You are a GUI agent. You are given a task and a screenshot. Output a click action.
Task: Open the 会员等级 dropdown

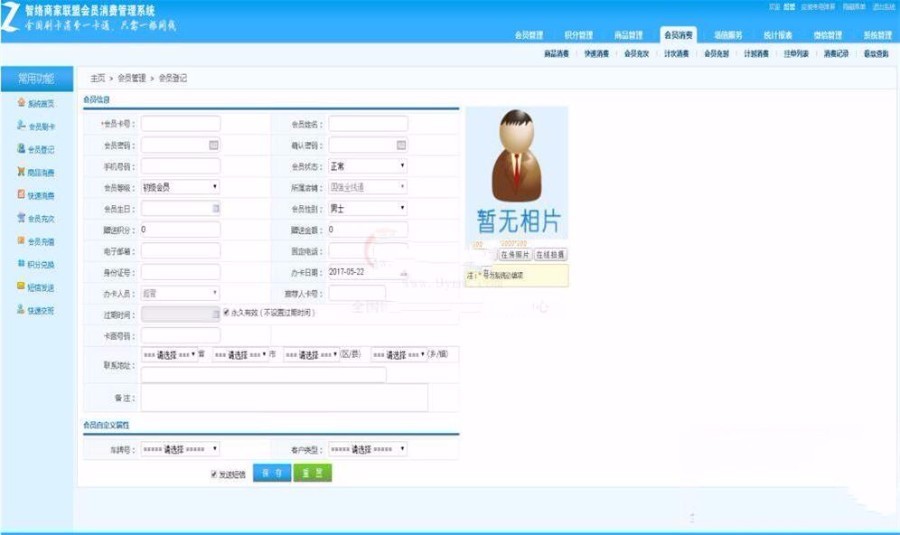(x=180, y=187)
